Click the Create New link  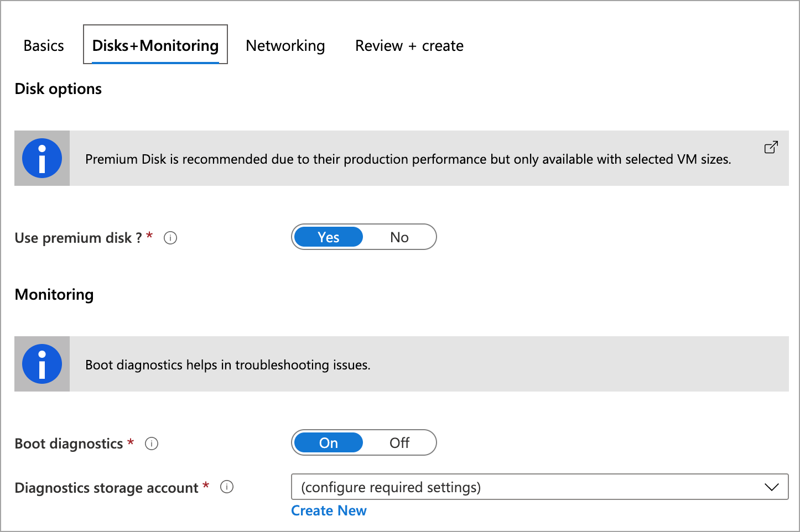329,510
